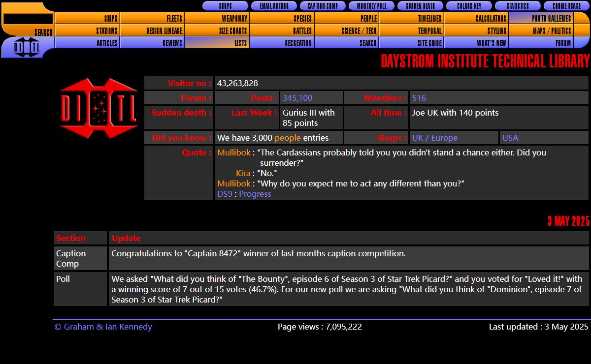Open the Sudden Death pill button
Viewport: 591px width, 364px height.
coord(420,6)
